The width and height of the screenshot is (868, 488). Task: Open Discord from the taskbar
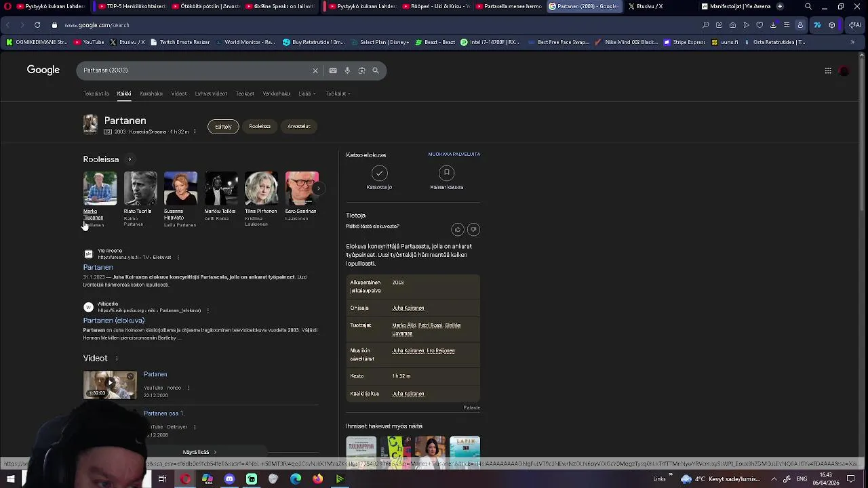click(x=229, y=479)
